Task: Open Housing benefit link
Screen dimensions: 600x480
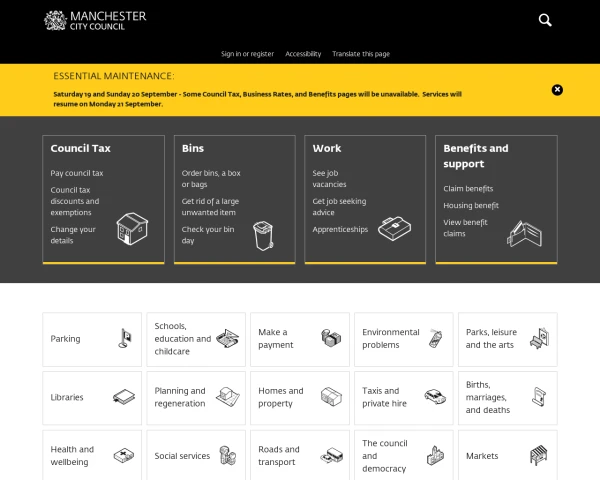Action: 471,206
